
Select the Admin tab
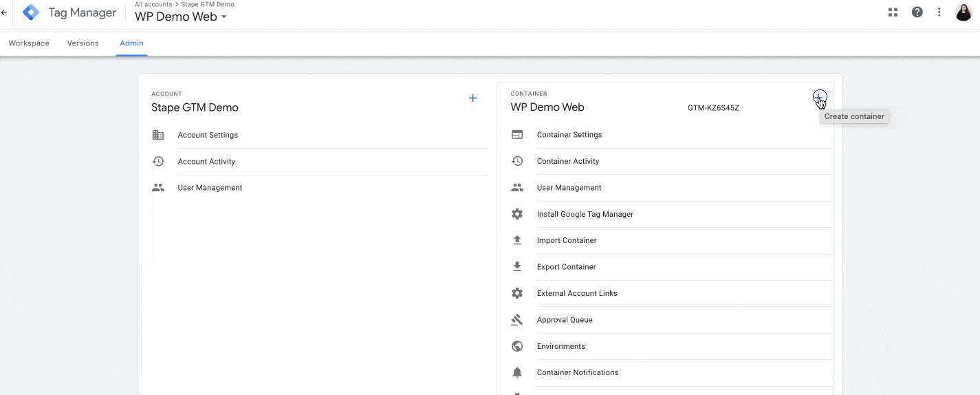(x=131, y=43)
